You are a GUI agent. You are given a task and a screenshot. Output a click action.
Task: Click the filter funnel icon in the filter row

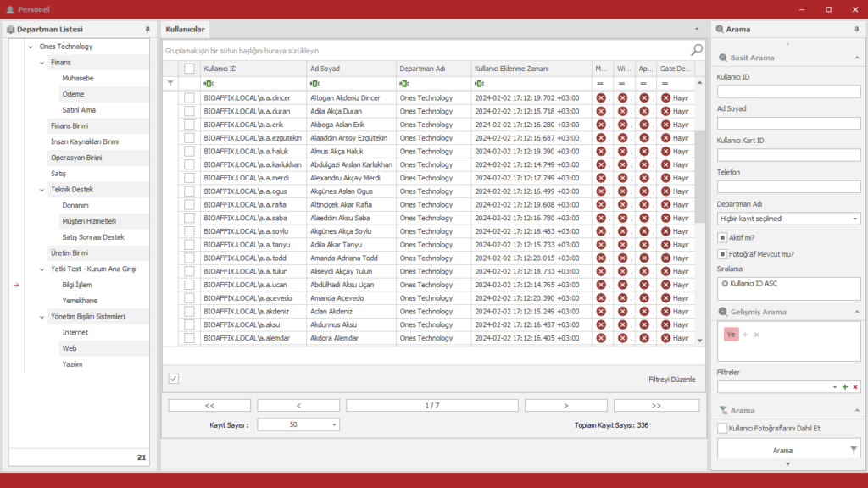tap(170, 84)
